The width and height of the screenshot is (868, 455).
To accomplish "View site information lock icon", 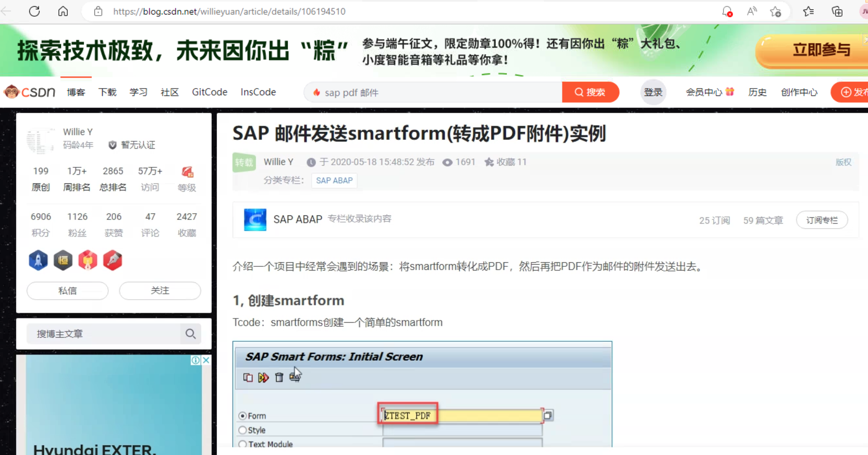I will 98,11.
